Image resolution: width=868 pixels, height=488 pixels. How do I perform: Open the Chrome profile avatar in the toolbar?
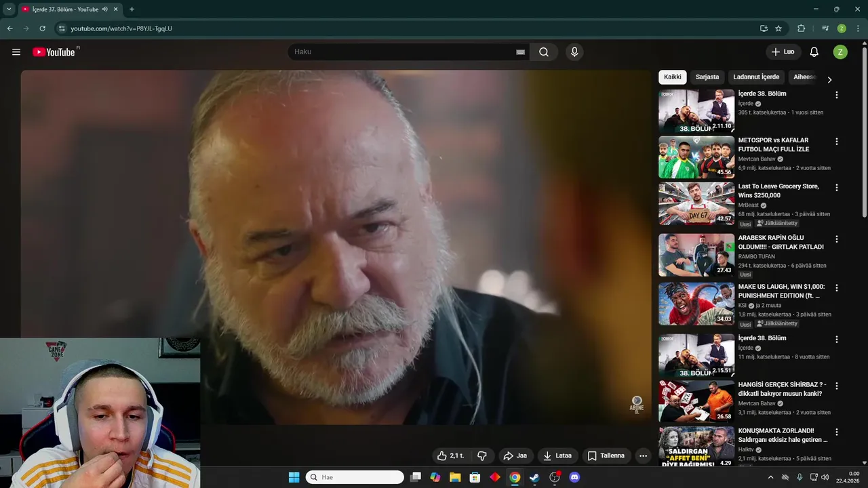tap(842, 28)
